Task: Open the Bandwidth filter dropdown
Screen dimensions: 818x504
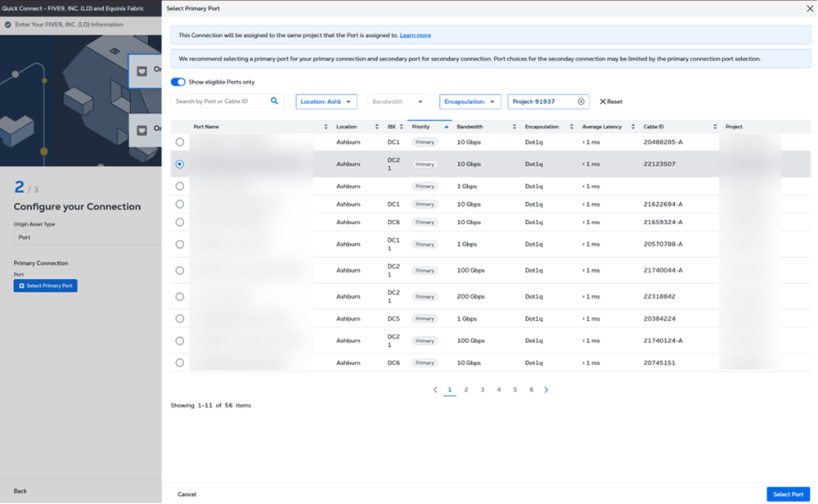Action: click(398, 101)
